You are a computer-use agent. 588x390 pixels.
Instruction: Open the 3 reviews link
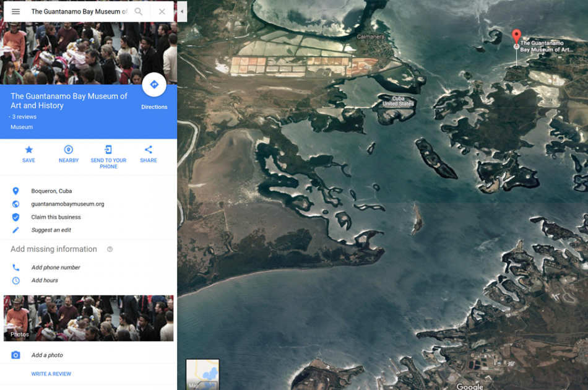(x=24, y=116)
